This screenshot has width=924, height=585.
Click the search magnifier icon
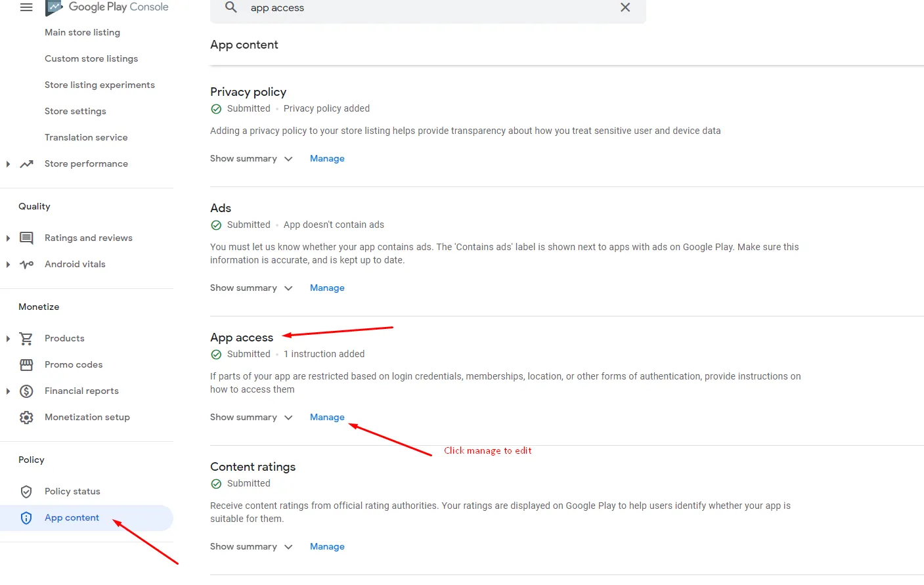click(x=231, y=7)
